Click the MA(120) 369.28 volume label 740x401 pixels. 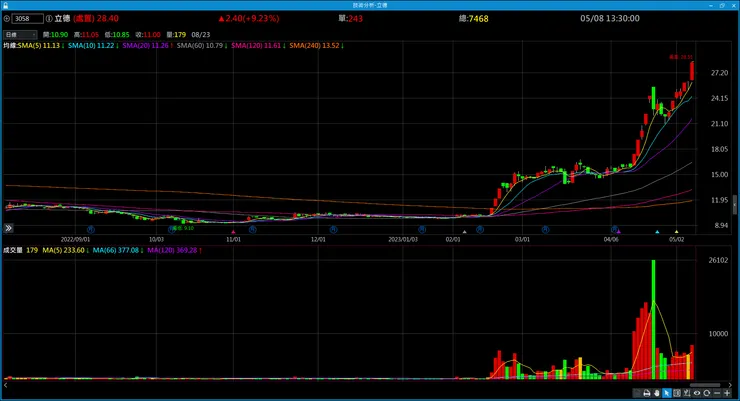(174, 250)
